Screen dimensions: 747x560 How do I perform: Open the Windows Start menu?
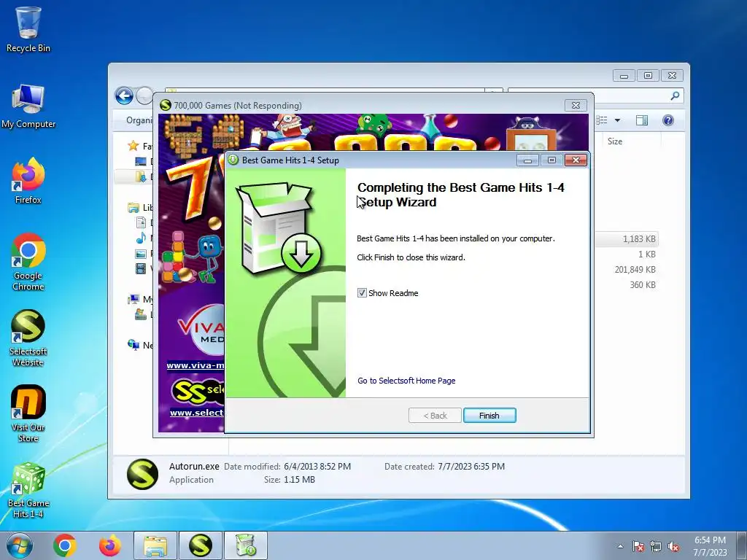click(20, 545)
